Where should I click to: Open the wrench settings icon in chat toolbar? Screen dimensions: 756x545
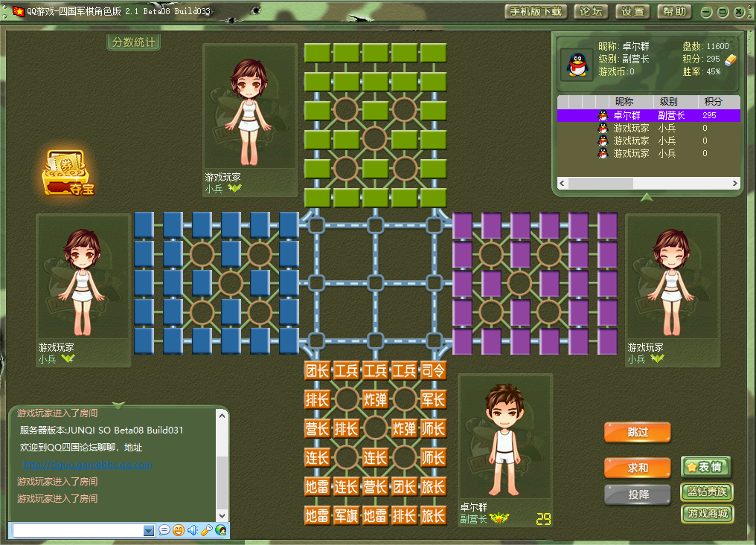pyautogui.click(x=207, y=530)
